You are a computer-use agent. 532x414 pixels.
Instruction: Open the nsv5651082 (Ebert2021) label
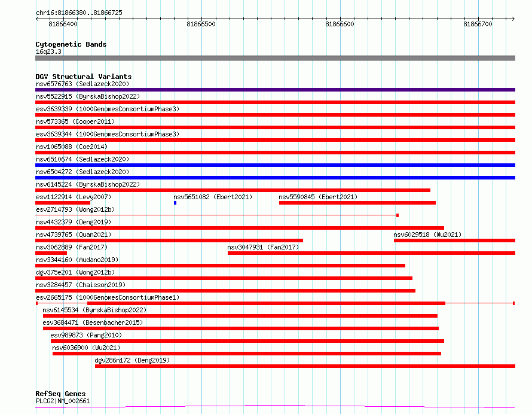point(213,197)
